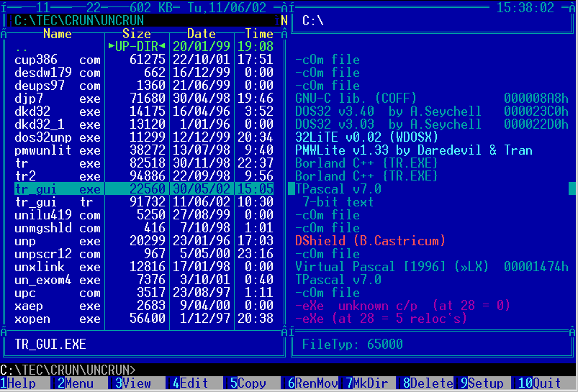Select the pmwunlit exe file
The height and width of the screenshot is (392, 578).
point(58,150)
